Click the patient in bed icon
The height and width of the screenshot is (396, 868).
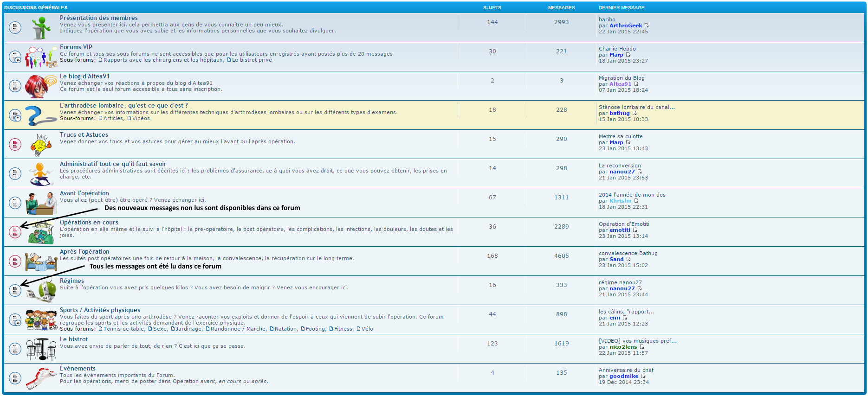41,262
